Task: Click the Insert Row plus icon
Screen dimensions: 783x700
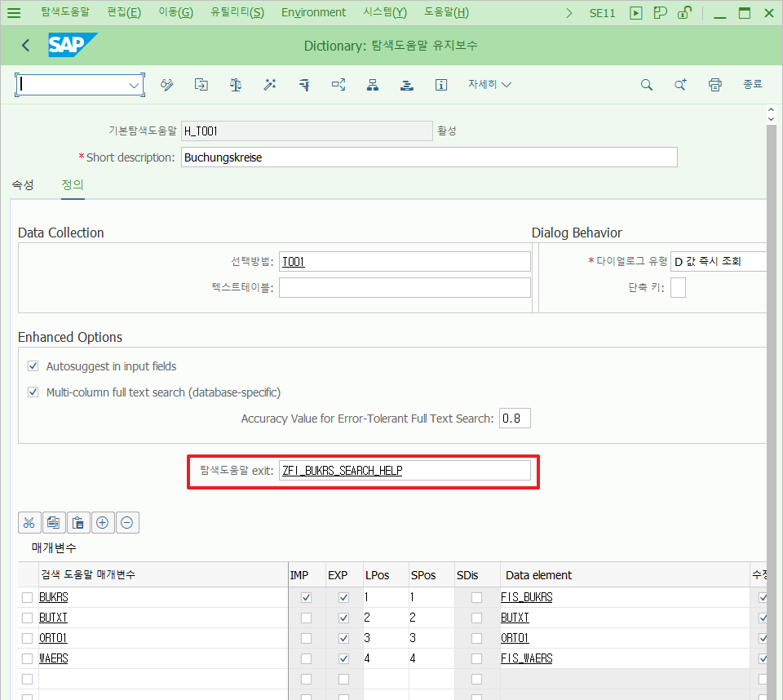Action: [x=103, y=523]
